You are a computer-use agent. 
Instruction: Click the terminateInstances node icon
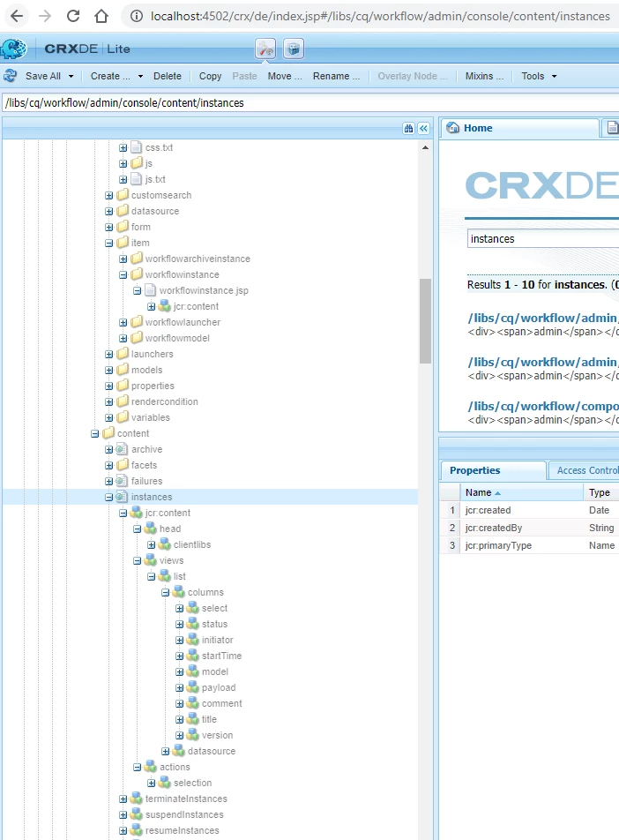[137, 799]
